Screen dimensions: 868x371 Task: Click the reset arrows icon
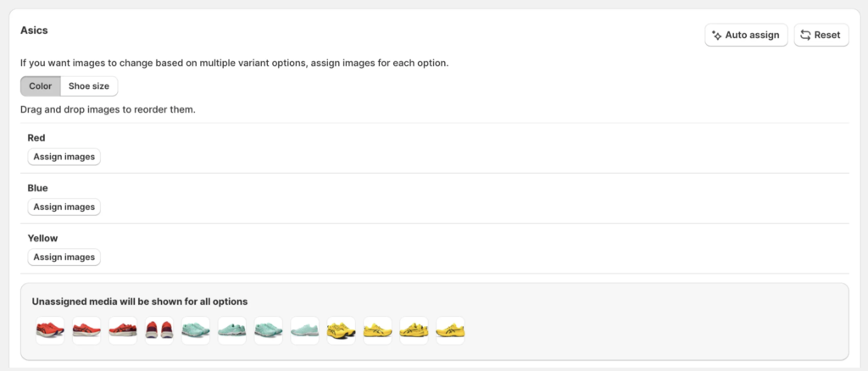coord(805,35)
